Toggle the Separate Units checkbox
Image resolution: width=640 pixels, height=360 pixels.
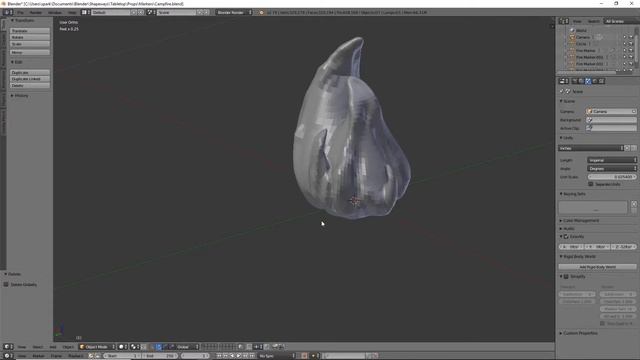591,184
